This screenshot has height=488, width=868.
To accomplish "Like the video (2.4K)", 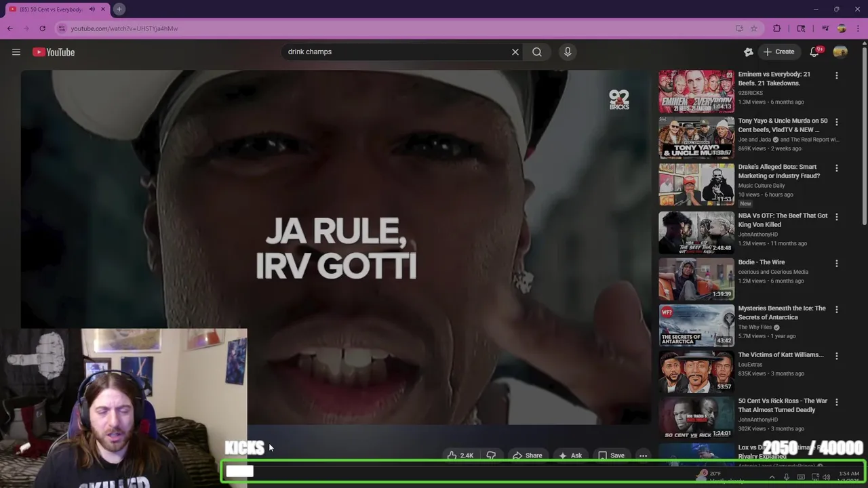I will tap(460, 455).
